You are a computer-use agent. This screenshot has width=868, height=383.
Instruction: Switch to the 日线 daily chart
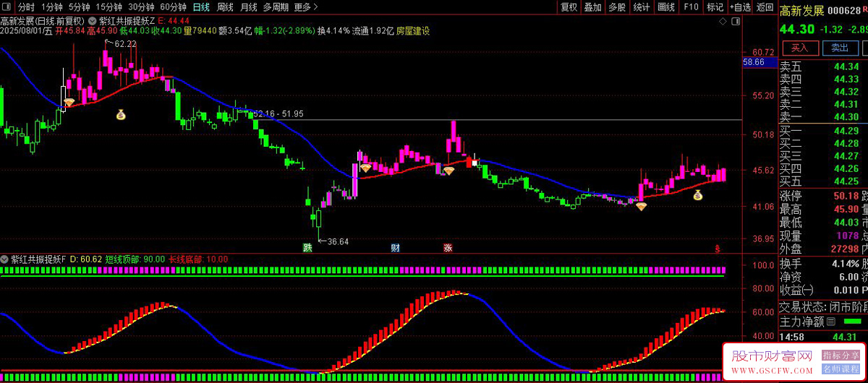(x=201, y=7)
